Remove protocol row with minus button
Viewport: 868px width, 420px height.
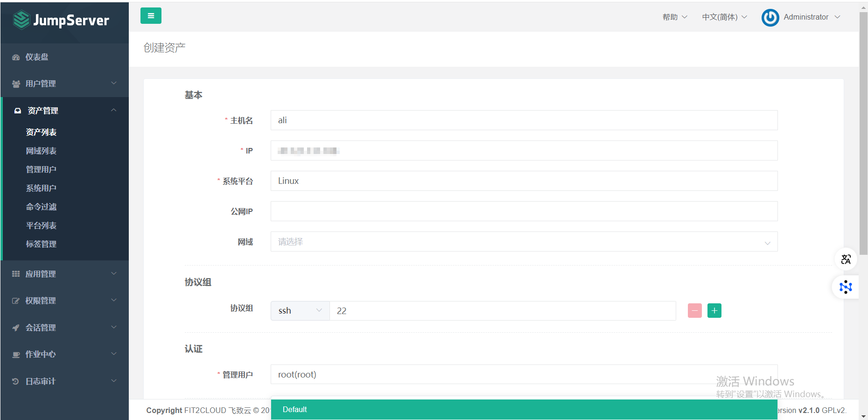click(695, 310)
